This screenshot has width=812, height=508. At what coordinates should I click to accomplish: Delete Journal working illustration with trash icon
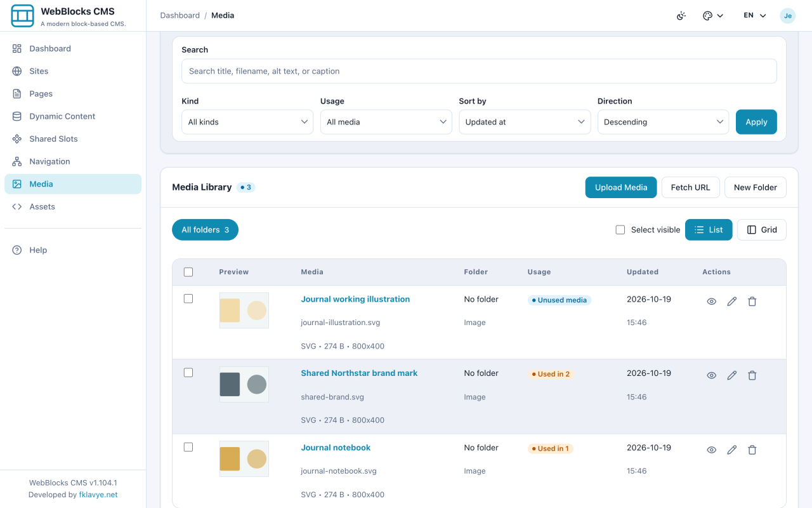pyautogui.click(x=752, y=302)
